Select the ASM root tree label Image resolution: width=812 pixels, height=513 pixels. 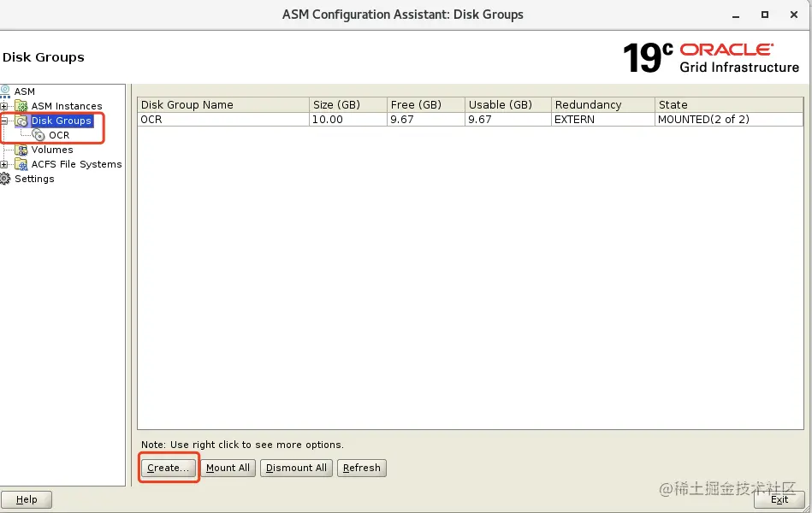(24, 91)
